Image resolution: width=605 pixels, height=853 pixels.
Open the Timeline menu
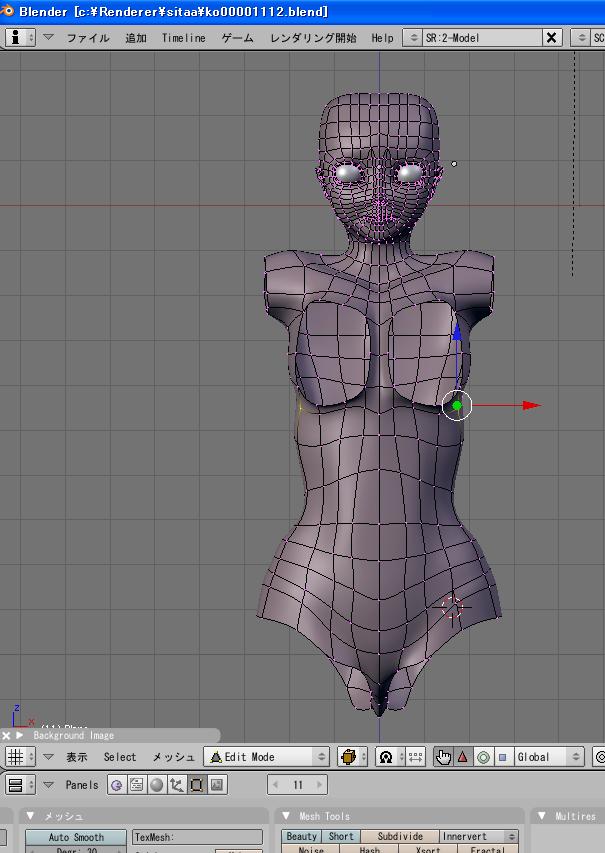click(x=183, y=38)
